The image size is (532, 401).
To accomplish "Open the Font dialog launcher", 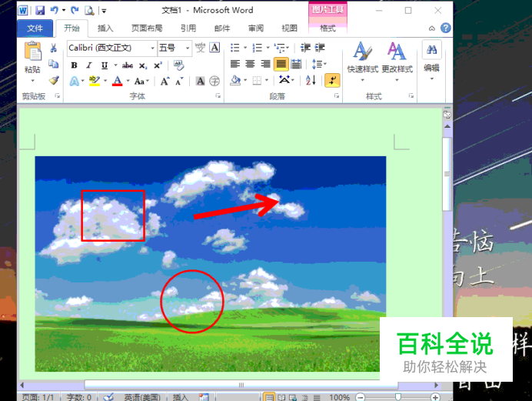I will [218, 96].
